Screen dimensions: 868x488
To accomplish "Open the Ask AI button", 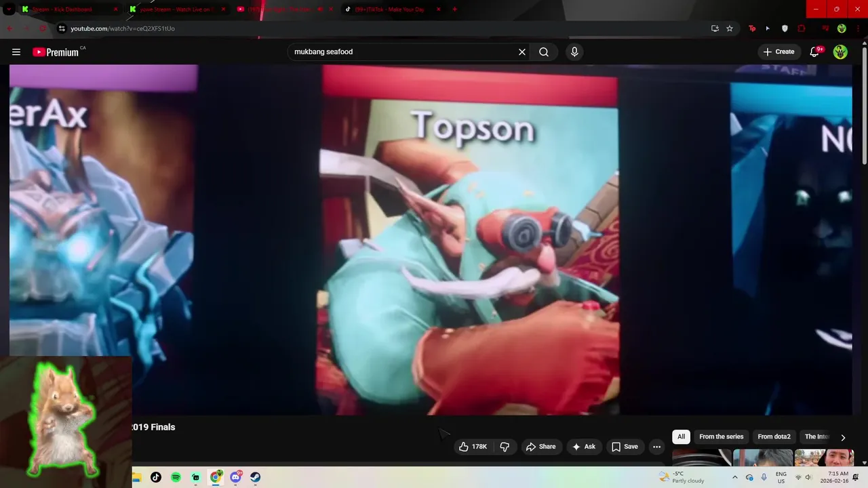I will pyautogui.click(x=584, y=447).
